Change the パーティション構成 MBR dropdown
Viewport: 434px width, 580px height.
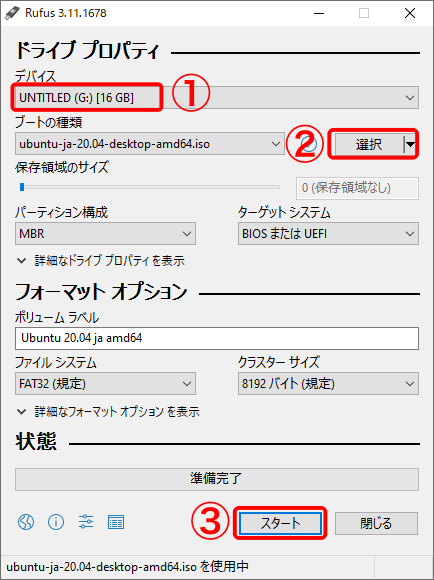click(x=105, y=234)
